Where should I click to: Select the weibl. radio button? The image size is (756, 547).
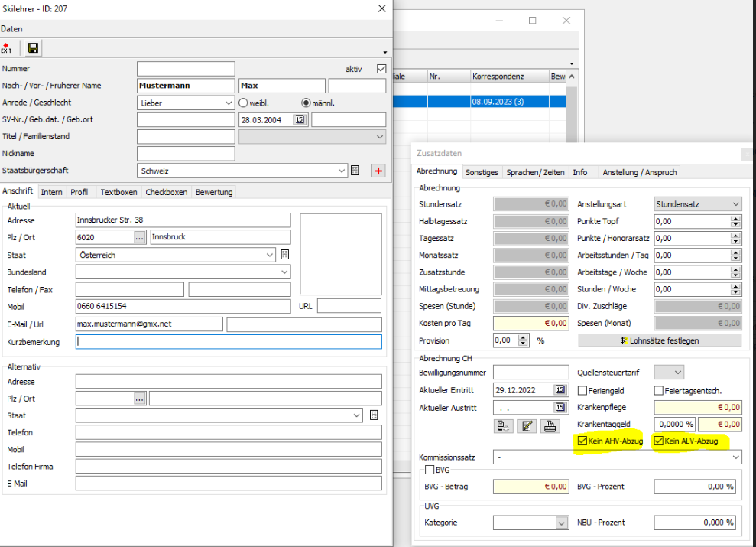244,103
